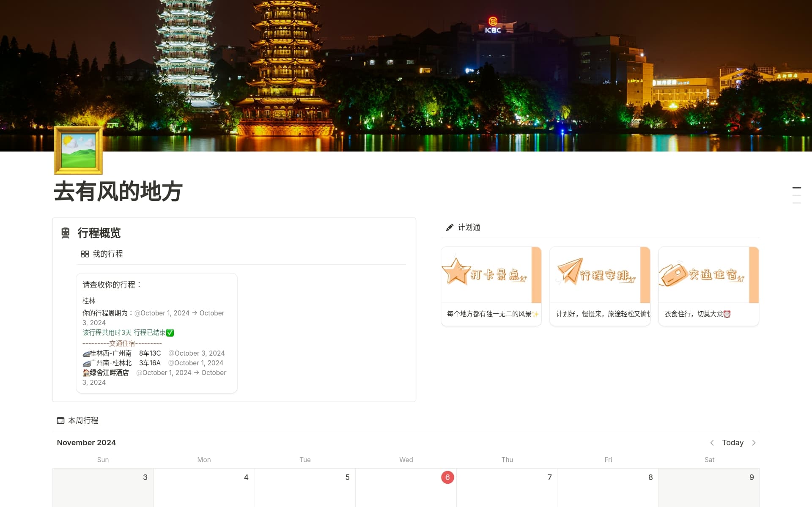The width and height of the screenshot is (812, 507).
Task: Advance to next month using the right chevron
Action: click(754, 443)
